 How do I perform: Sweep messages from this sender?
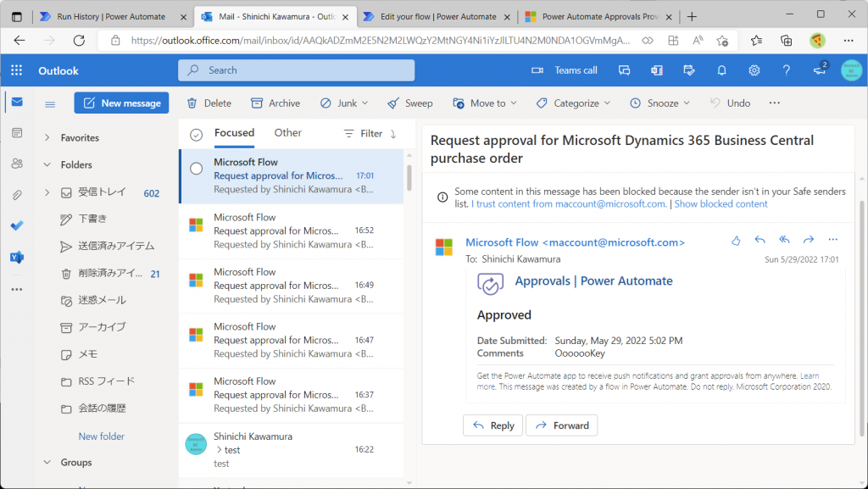point(410,103)
